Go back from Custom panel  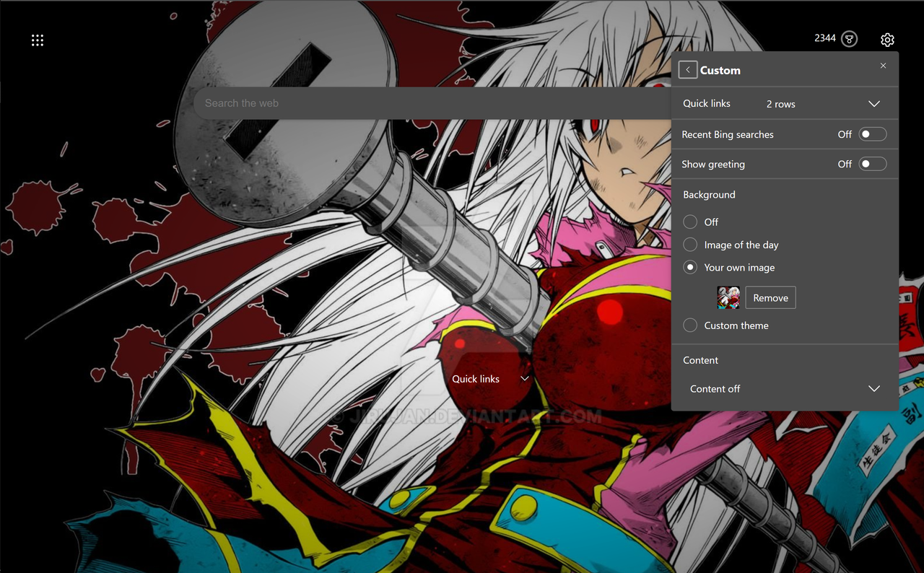687,70
